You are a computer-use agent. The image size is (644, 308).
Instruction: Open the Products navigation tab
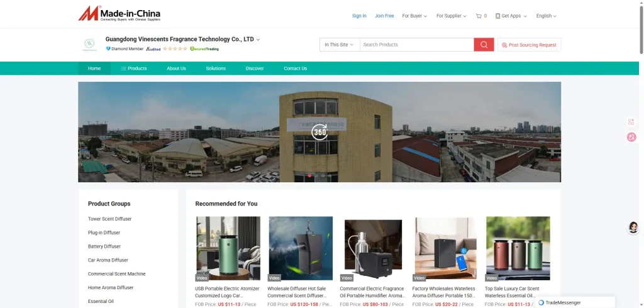133,69
